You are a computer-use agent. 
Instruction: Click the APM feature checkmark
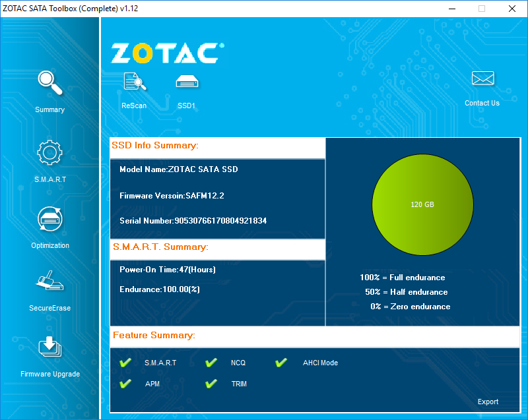(125, 384)
